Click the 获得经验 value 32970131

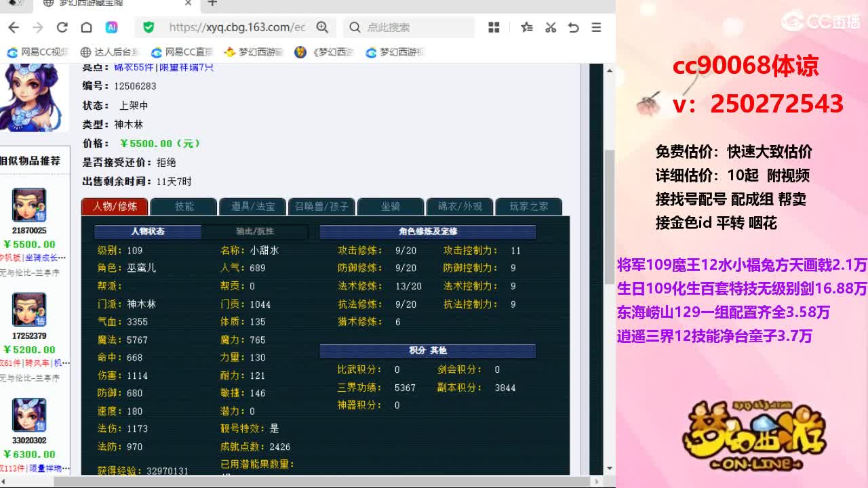(167, 471)
